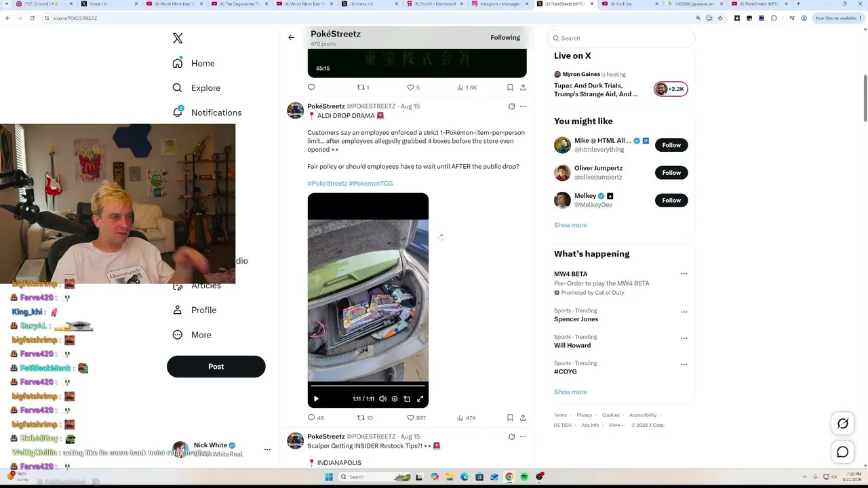Repost the post with 1 repost

[363, 87]
